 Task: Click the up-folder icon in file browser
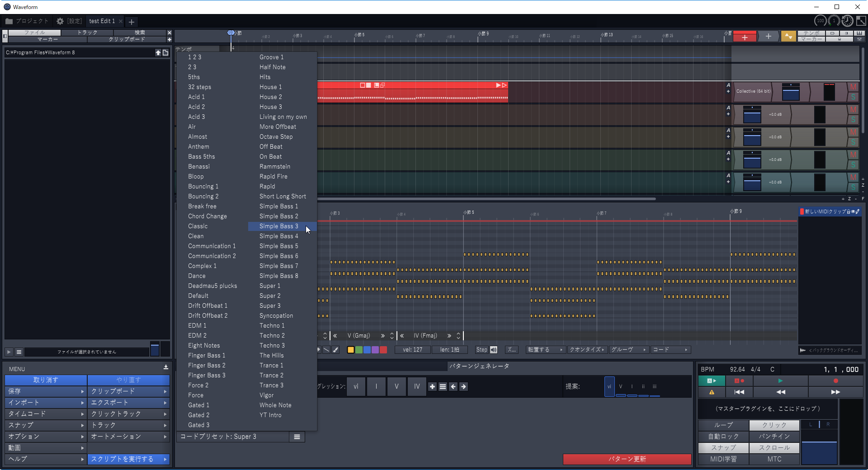tap(158, 53)
